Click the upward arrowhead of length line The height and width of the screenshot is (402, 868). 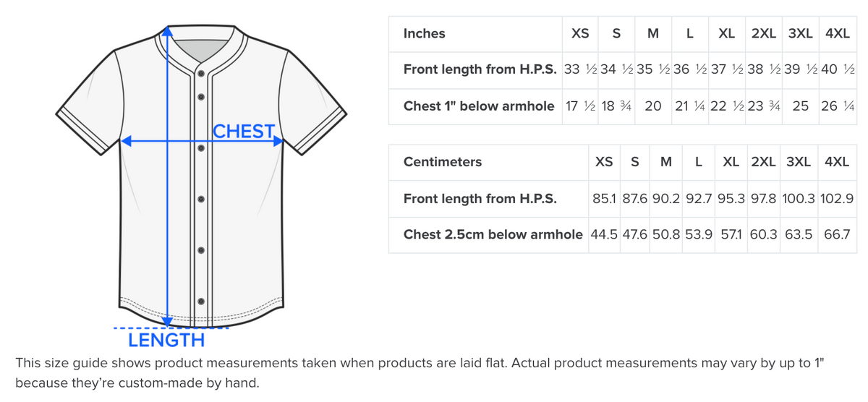click(x=167, y=30)
